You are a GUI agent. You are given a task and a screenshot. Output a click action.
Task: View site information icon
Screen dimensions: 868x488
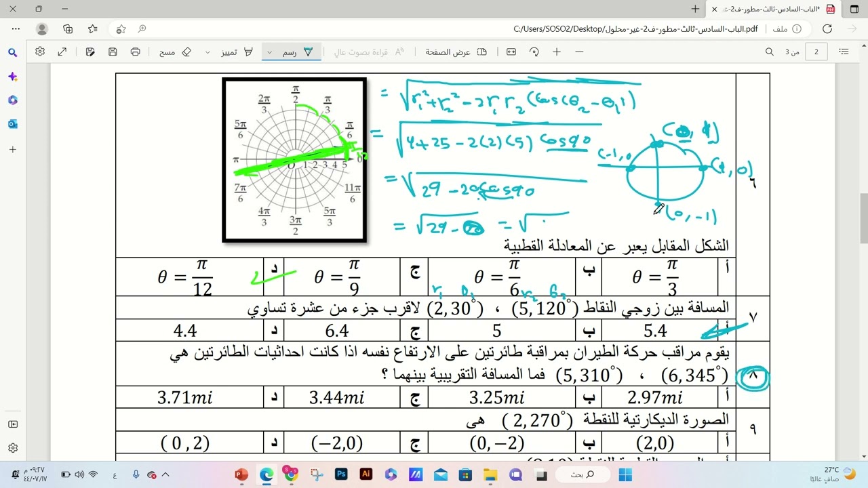click(797, 28)
